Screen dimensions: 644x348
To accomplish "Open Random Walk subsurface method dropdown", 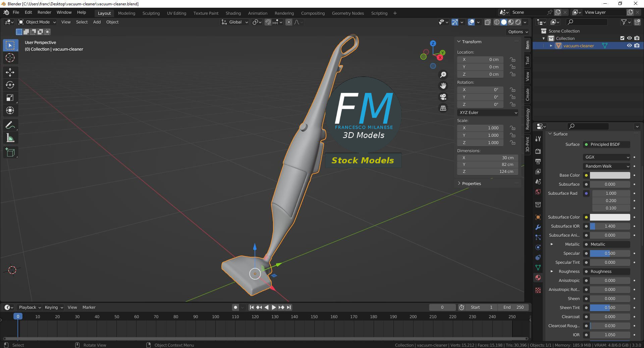I will pyautogui.click(x=607, y=166).
